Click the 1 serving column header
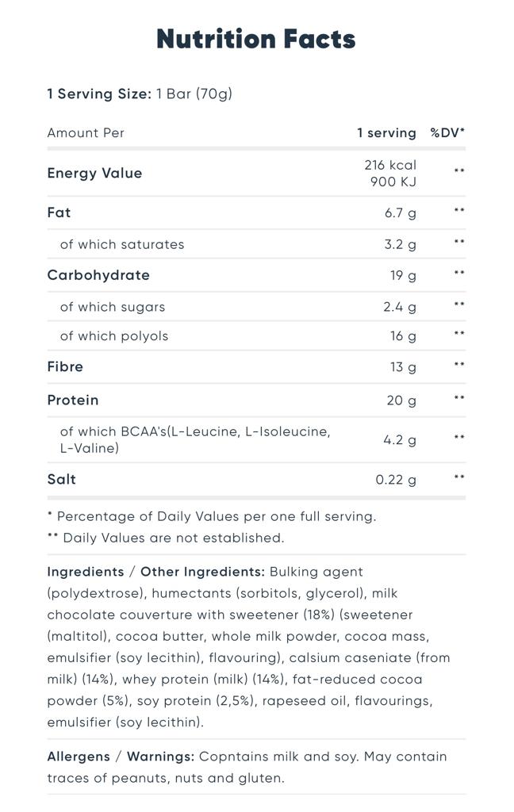 (386, 132)
